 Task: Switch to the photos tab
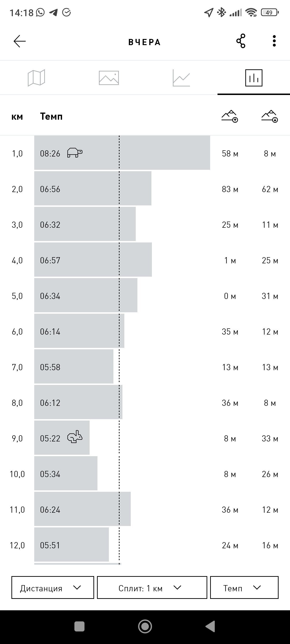[109, 78]
